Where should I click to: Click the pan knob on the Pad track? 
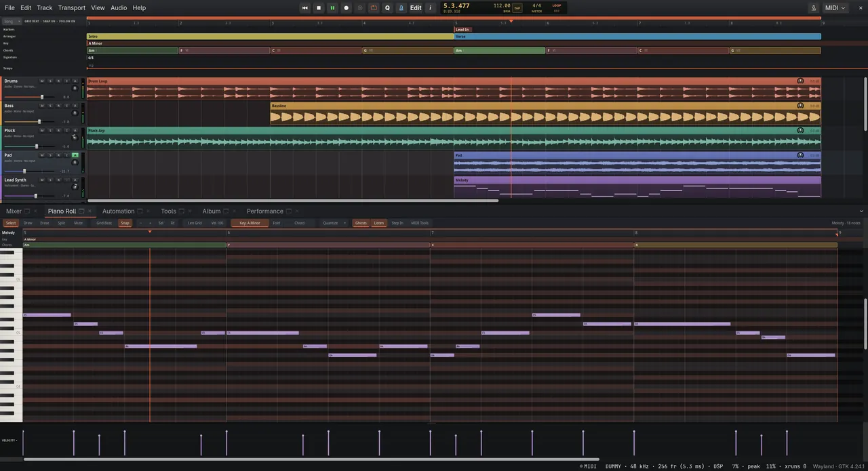(x=75, y=162)
